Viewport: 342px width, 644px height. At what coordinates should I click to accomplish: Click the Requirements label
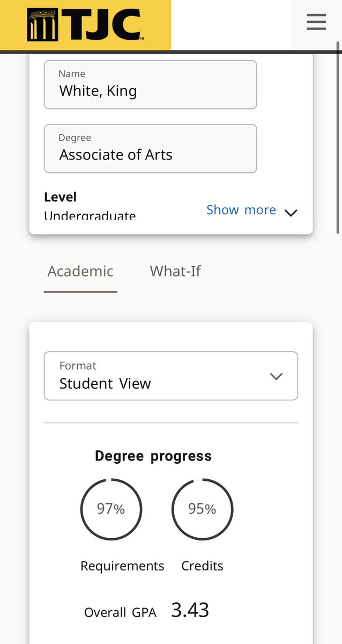(x=122, y=566)
